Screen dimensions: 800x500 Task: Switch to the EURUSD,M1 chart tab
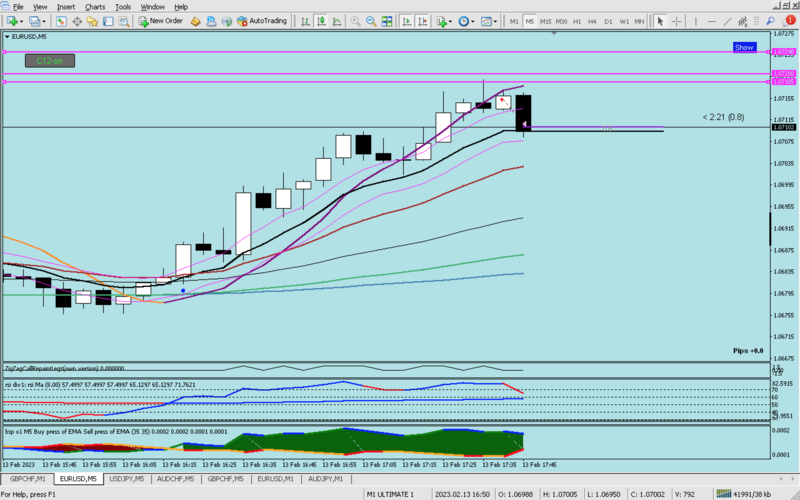point(276,479)
